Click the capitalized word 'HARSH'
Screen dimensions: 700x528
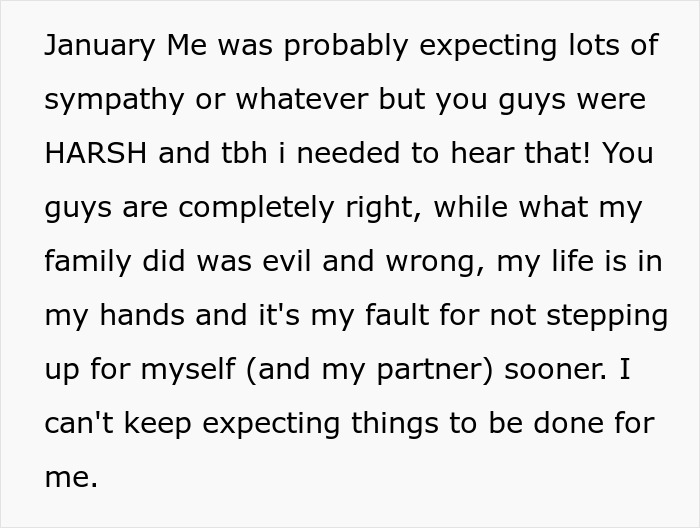click(x=96, y=153)
